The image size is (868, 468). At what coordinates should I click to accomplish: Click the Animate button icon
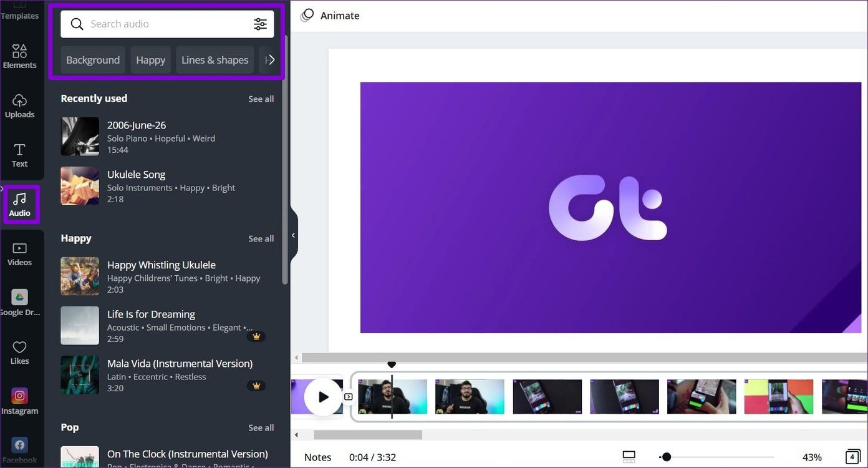[x=307, y=16]
